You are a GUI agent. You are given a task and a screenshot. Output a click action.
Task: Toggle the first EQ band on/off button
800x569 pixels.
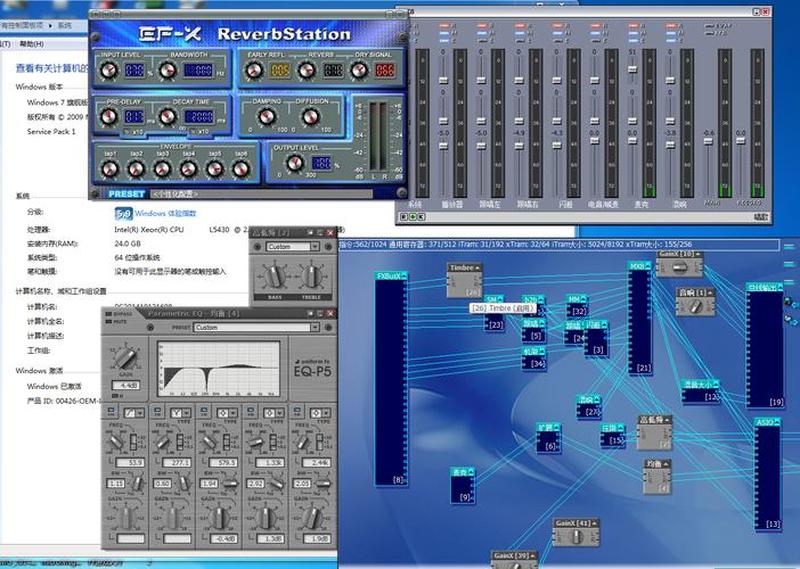tap(111, 411)
